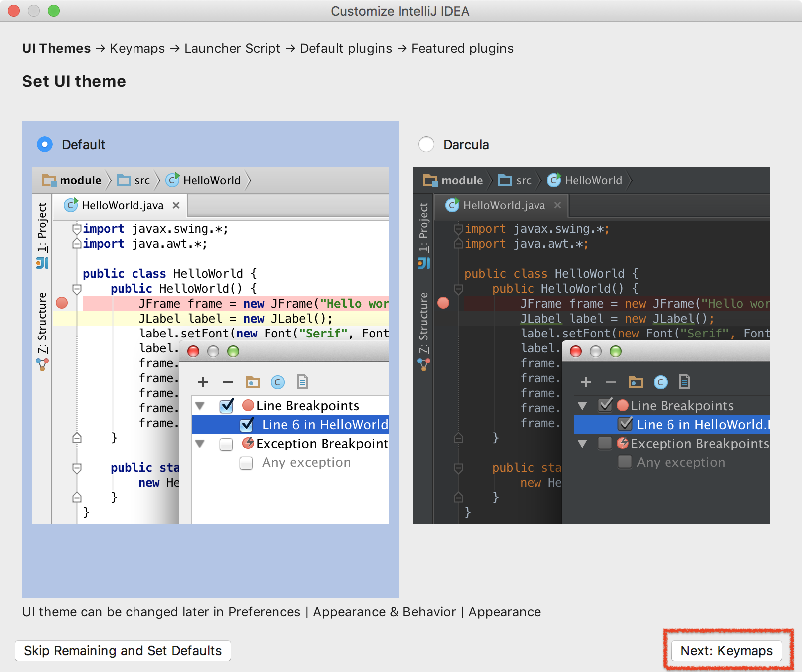802x672 pixels.
Task: Click the UI Themes step in breadcrumb
Action: [56, 48]
